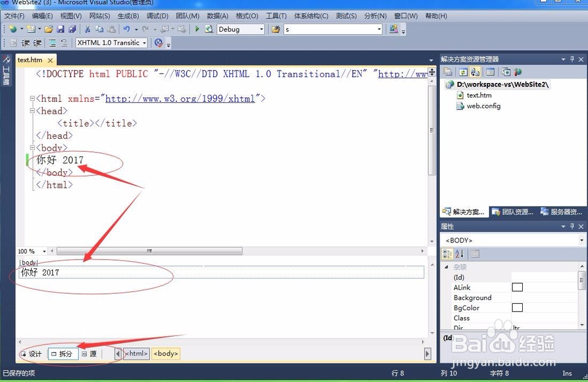Click the Add New Item toolbar icon
Image resolution: width=588 pixels, height=382 pixels.
[31, 29]
